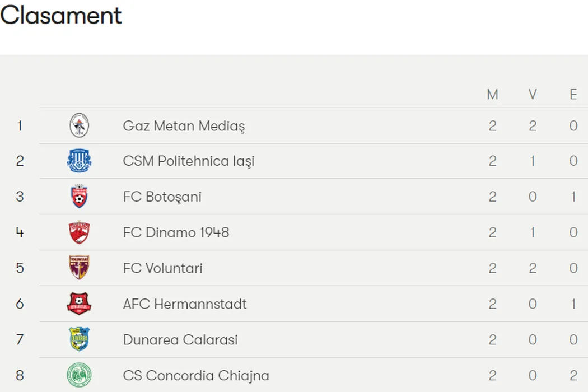Viewport: 588px width, 392px height.
Task: Click the E draws column header
Action: pyautogui.click(x=573, y=95)
